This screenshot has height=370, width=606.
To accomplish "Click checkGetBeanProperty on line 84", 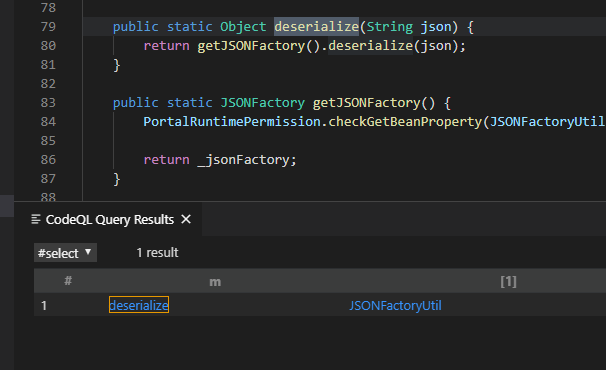I will pyautogui.click(x=405, y=122).
